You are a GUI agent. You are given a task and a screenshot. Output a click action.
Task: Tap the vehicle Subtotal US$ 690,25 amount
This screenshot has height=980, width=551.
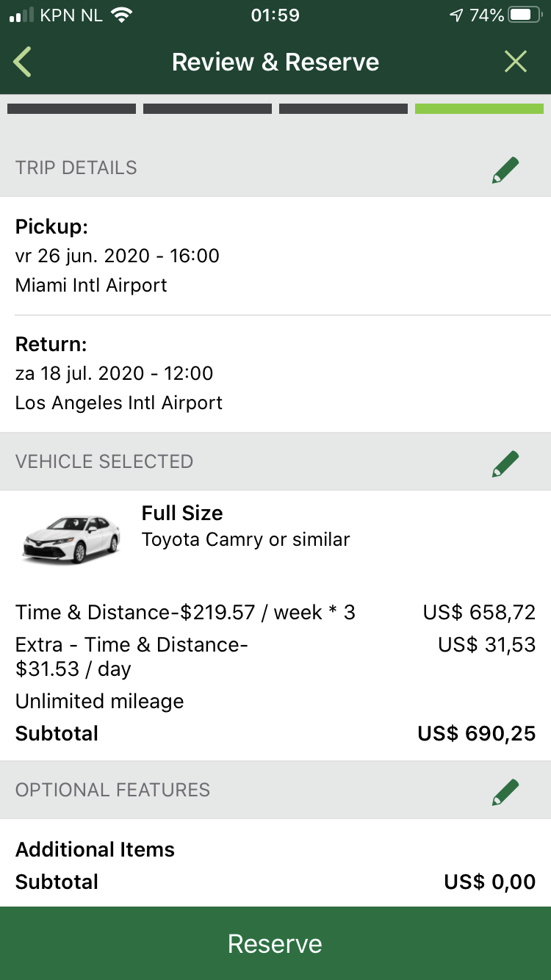(x=476, y=733)
